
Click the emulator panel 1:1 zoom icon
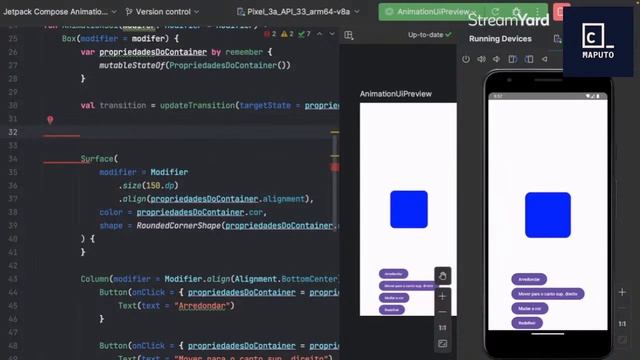[622, 324]
